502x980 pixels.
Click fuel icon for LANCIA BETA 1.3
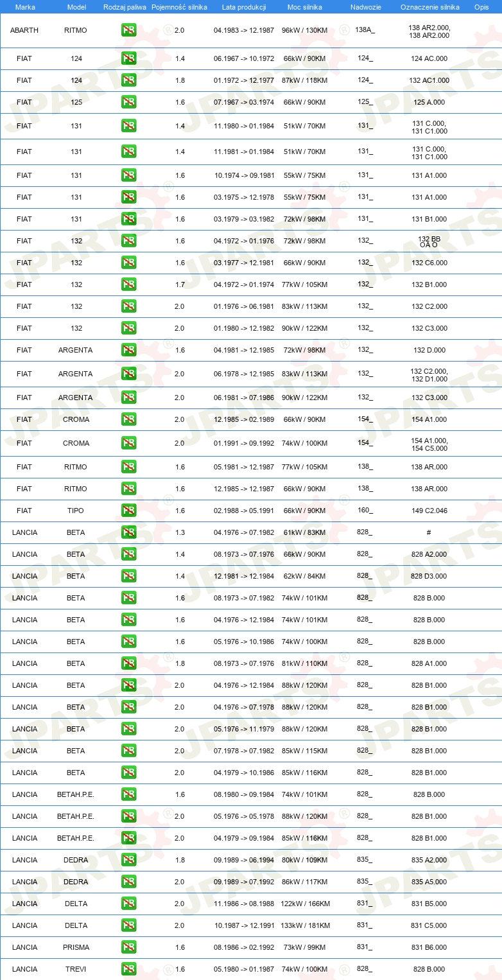click(129, 532)
